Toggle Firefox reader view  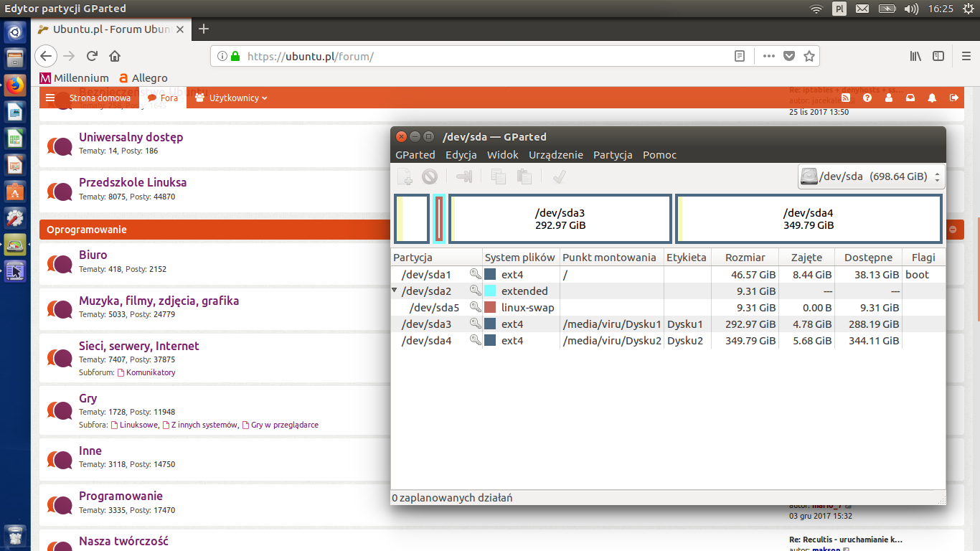(740, 56)
